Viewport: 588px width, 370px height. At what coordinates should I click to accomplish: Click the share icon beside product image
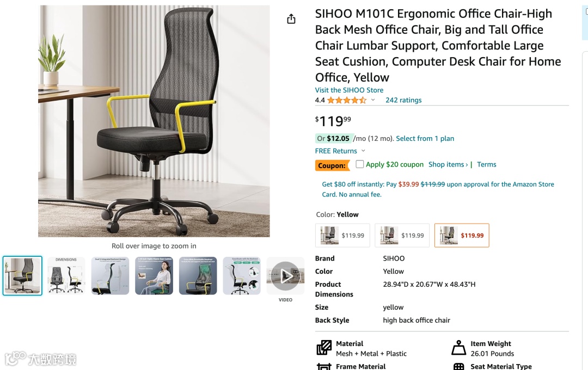pos(291,18)
